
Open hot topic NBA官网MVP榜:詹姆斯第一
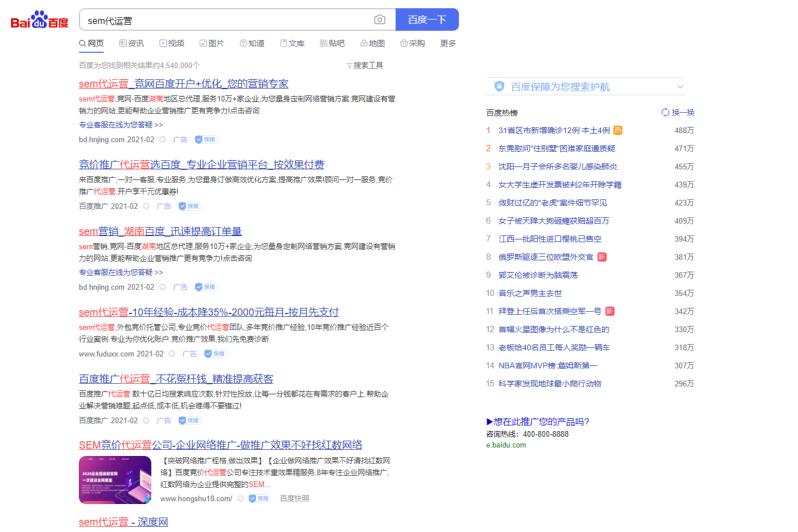click(547, 366)
